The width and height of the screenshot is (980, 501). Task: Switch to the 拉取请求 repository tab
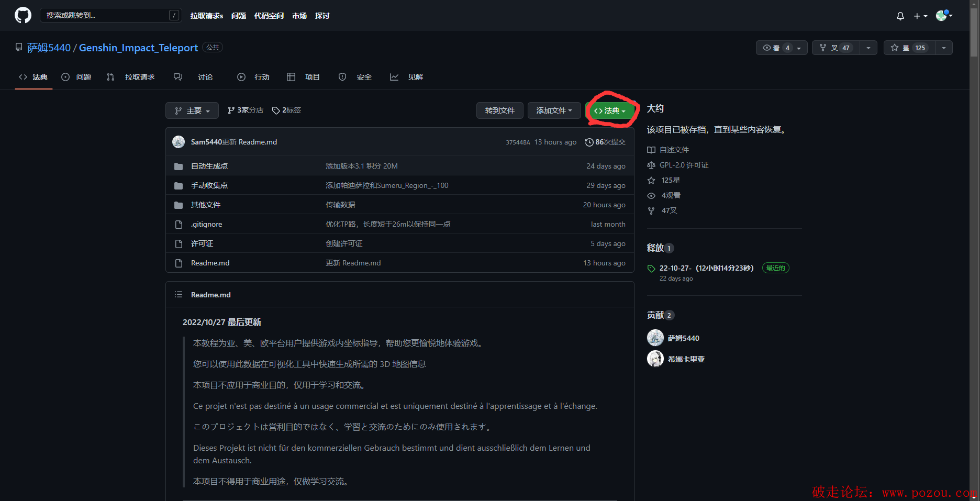[x=131, y=77]
